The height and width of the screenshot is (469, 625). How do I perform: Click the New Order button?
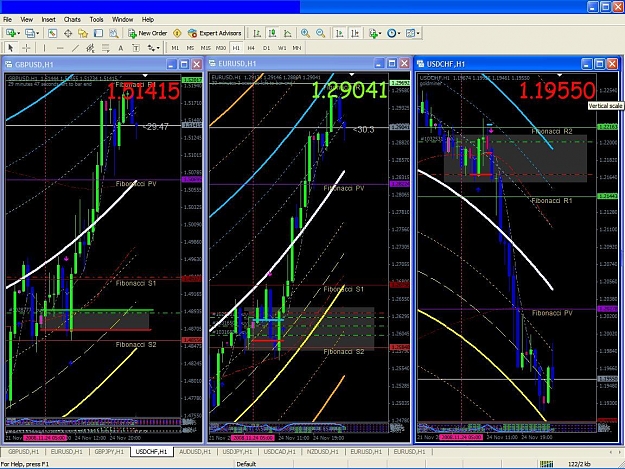tap(147, 33)
